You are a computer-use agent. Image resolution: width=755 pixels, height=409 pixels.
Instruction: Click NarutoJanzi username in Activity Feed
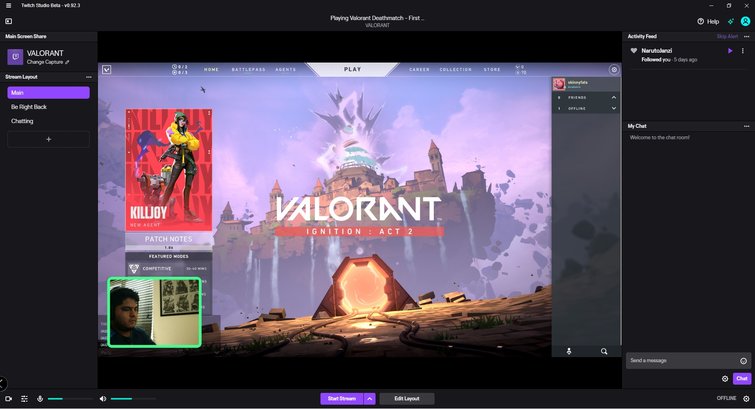pyautogui.click(x=657, y=51)
